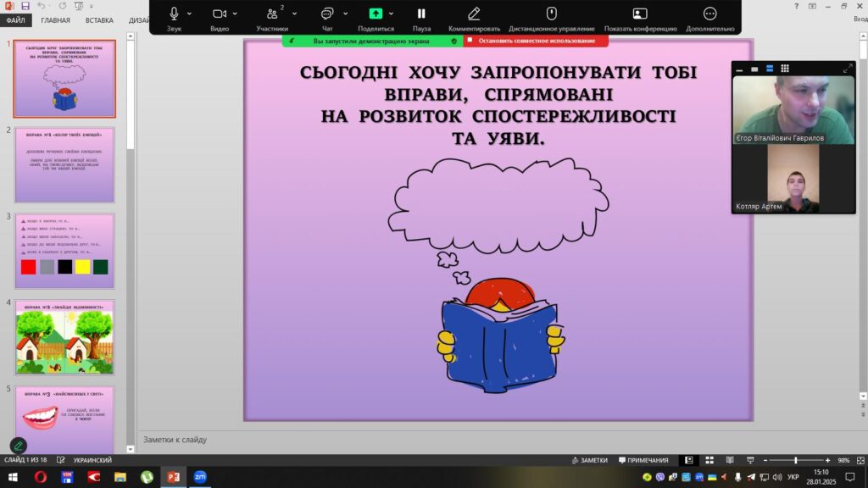Screen dimensions: 868x488
Task: Toggle camera with Zoom's Видео icon
Action: [220, 14]
